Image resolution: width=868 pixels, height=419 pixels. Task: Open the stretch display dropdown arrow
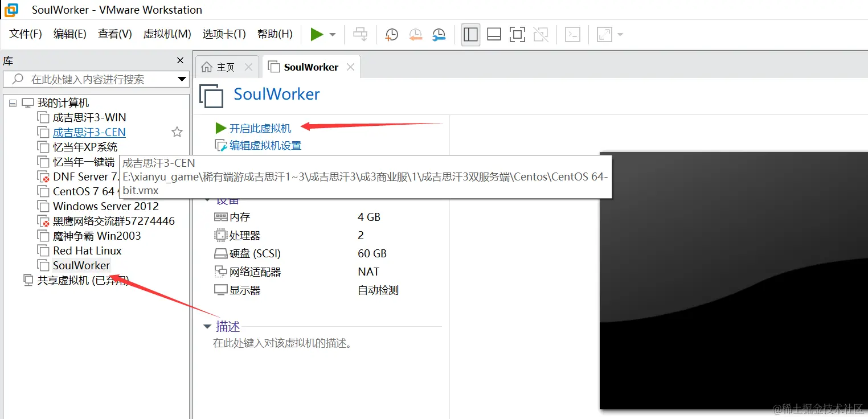(620, 35)
